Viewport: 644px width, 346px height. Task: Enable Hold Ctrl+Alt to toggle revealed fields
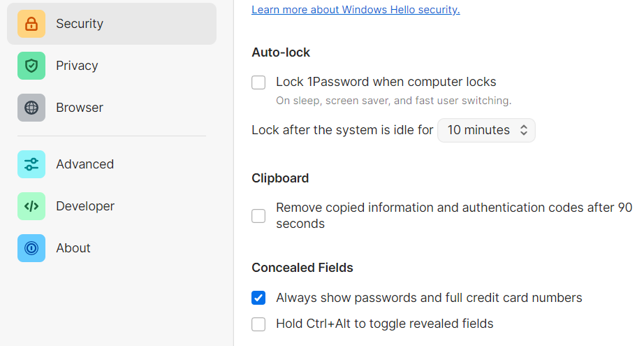click(x=258, y=324)
